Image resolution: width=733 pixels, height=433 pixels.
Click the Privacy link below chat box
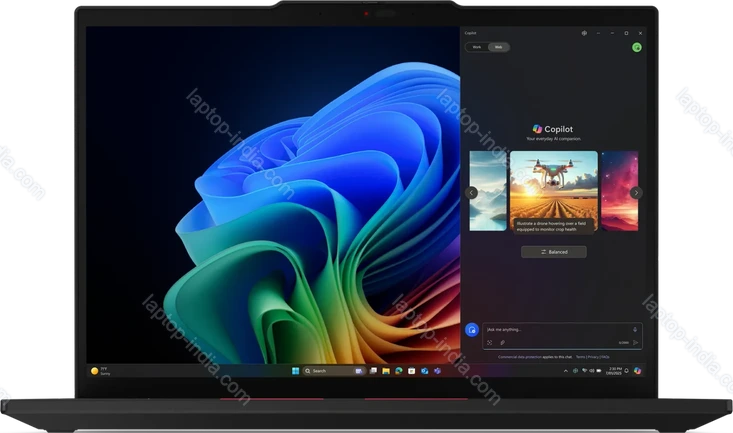coord(592,356)
